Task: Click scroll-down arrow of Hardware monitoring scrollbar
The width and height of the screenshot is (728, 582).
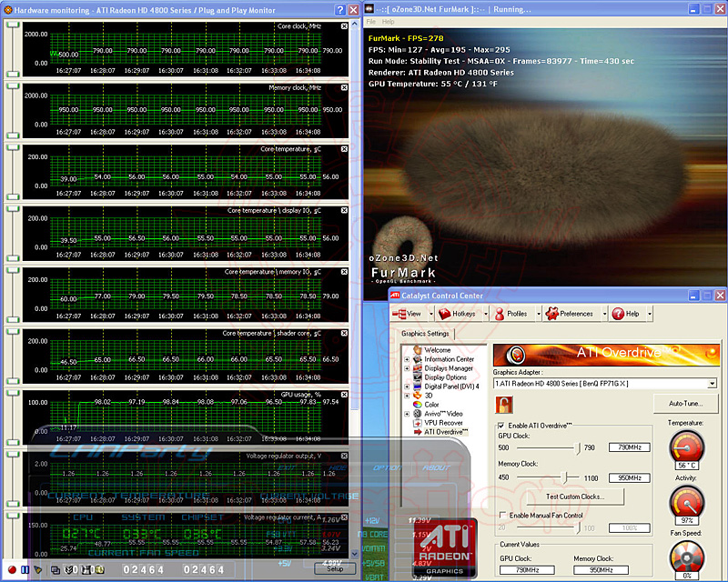Action: click(355, 553)
